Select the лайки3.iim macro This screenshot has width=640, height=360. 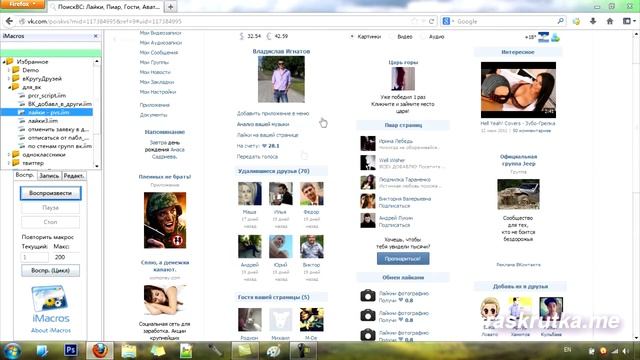pyautogui.click(x=43, y=121)
